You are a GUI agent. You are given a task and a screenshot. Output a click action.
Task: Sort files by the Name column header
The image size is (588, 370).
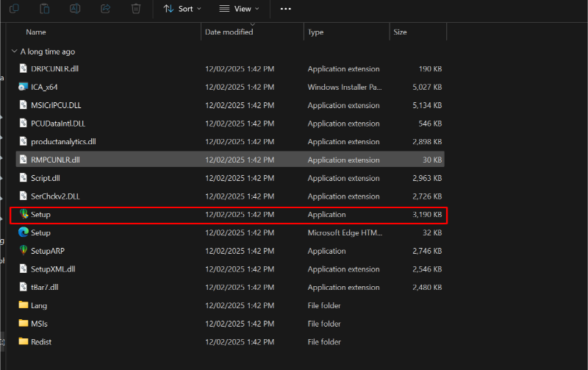(36, 32)
